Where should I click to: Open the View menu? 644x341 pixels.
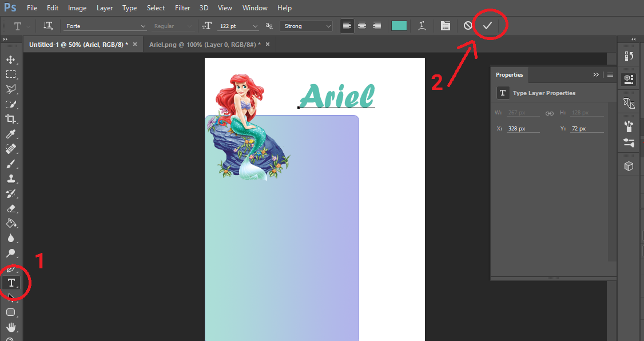[x=225, y=8]
